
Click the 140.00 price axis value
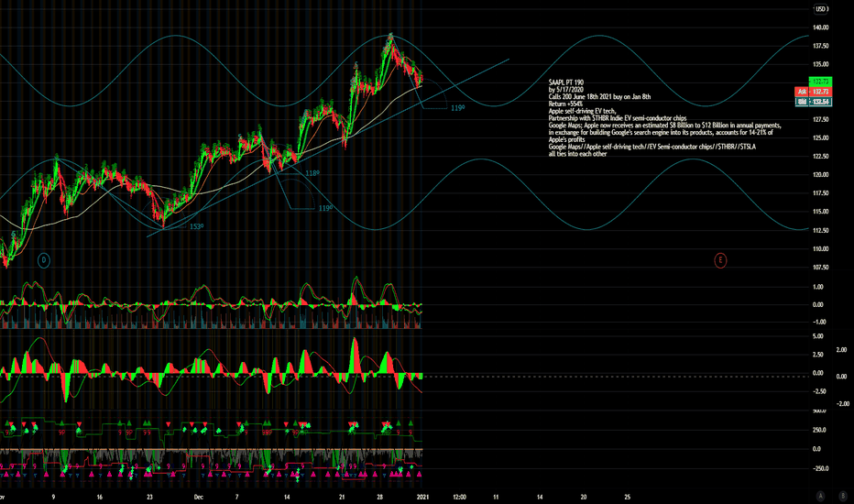821,27
